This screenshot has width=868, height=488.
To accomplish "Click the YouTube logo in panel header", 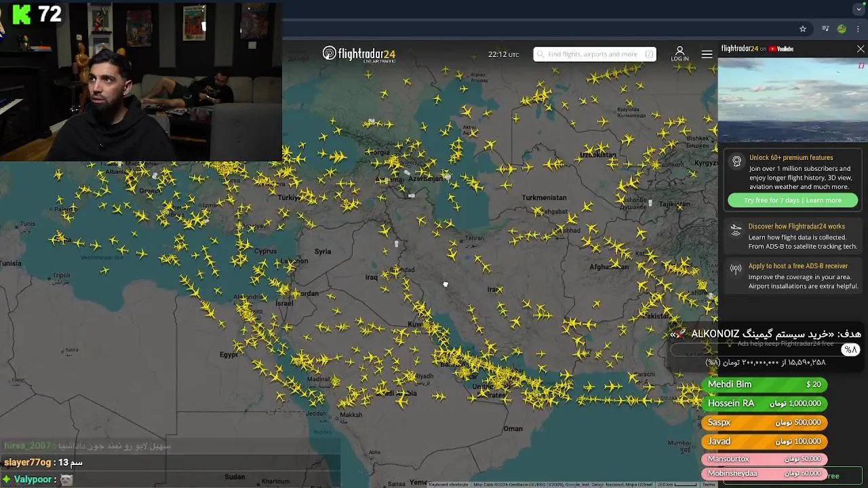I will pos(781,49).
